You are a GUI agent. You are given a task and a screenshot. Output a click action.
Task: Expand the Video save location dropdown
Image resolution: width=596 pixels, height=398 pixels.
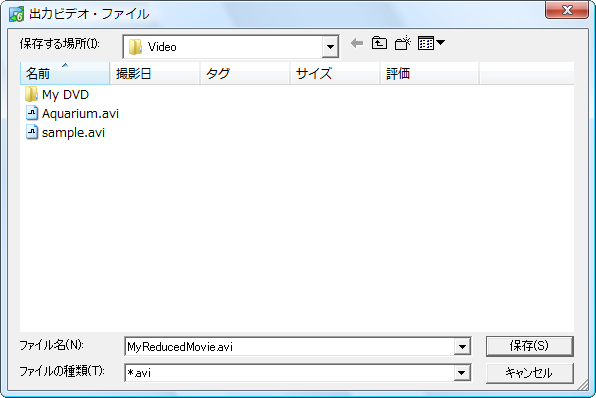(330, 47)
